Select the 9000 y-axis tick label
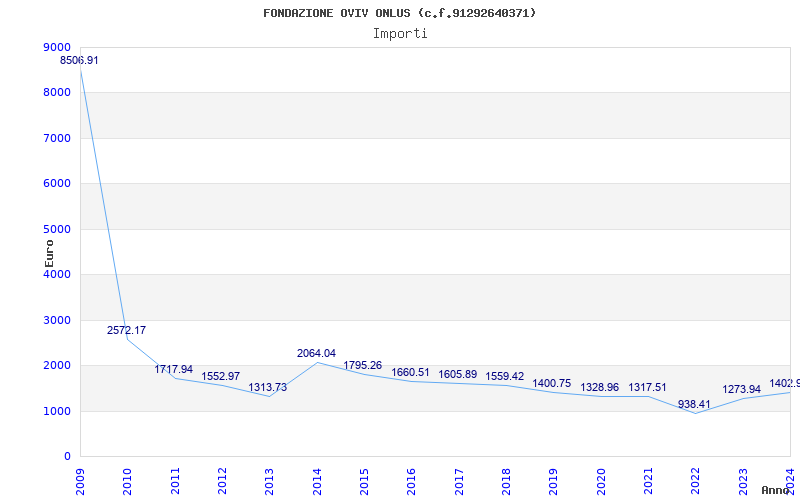800x500 pixels. click(57, 47)
